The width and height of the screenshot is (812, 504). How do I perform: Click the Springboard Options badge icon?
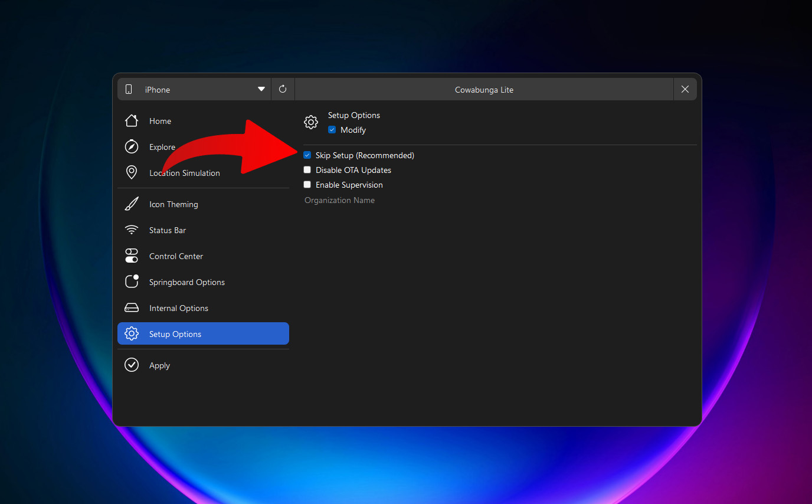click(132, 282)
